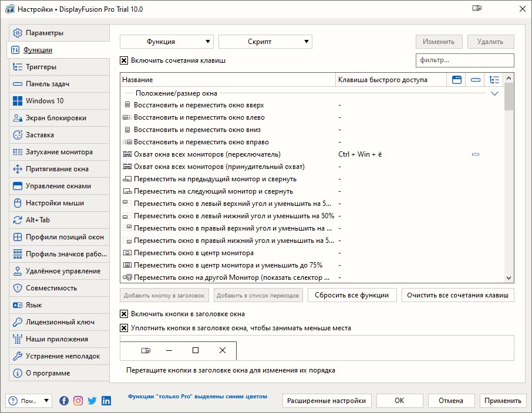532x413 pixels.
Task: Click the Устранение неполадок wrench icon
Action: 17,356
